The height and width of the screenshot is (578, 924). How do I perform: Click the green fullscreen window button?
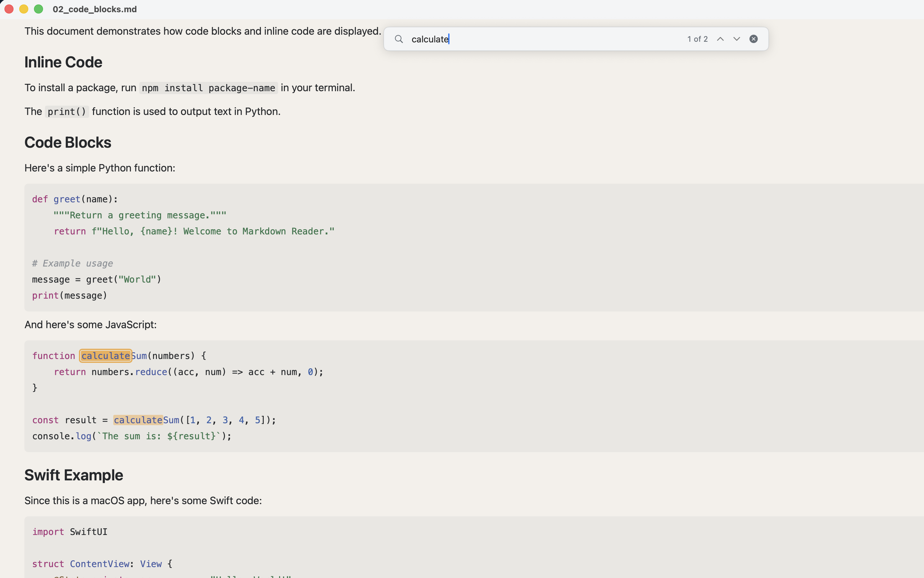[38, 9]
